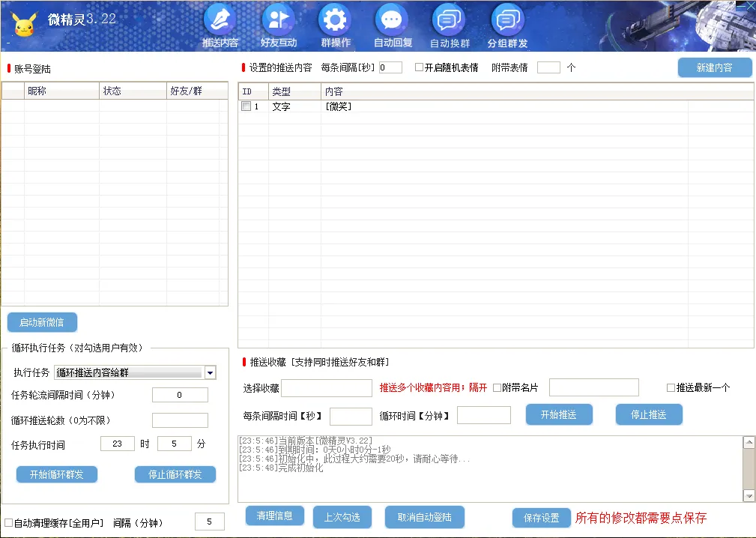Open the 分组群发 group broadcast icon
The height and width of the screenshot is (538, 756).
tap(507, 20)
